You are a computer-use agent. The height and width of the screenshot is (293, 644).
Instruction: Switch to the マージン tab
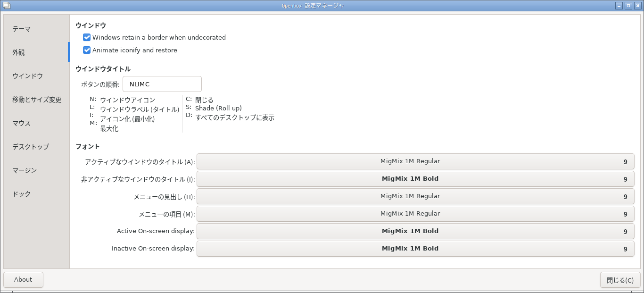[x=36, y=170]
